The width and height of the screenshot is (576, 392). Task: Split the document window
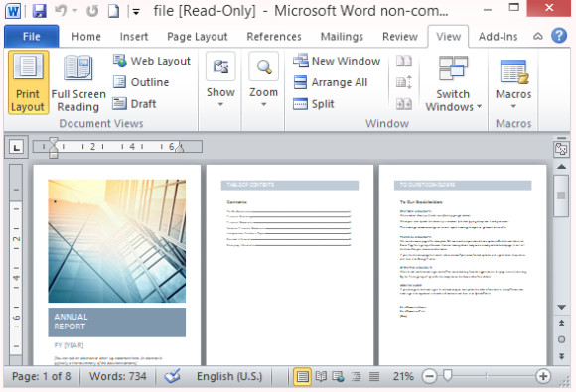[x=314, y=104]
